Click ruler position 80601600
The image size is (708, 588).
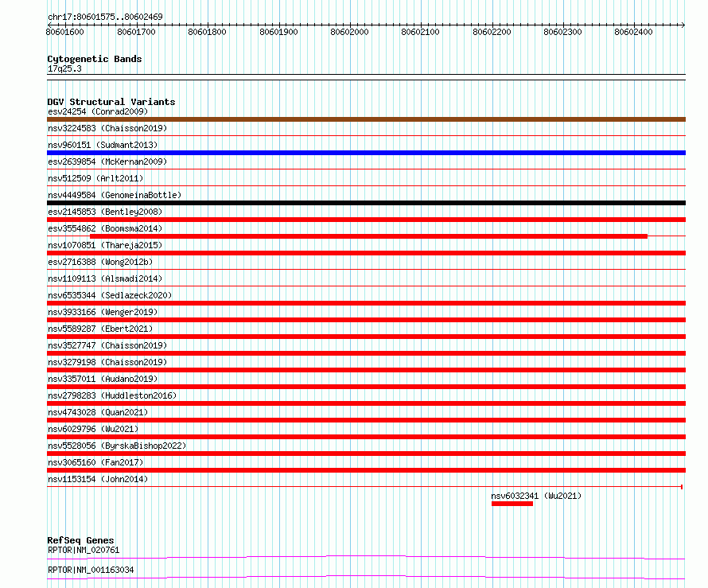[x=65, y=32]
